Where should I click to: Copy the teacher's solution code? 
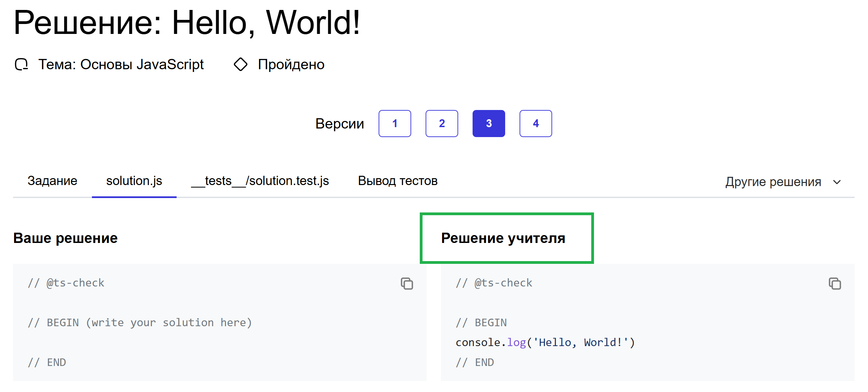(x=835, y=284)
